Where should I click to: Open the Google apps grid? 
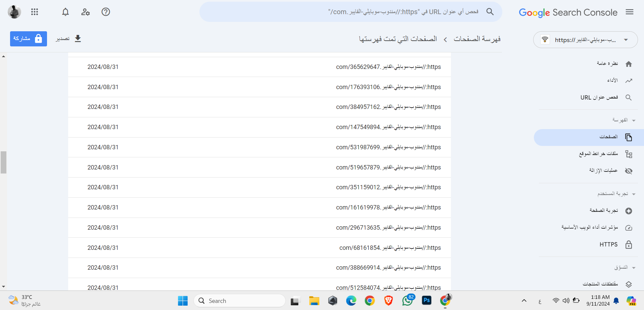coord(35,12)
